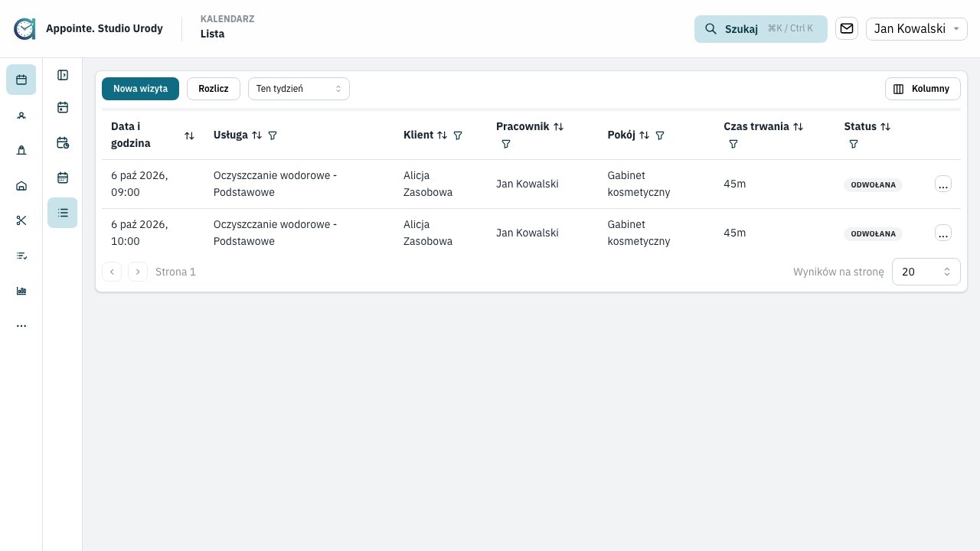Go to the previous results page
Viewport: 980px width, 551px height.
[112, 272]
